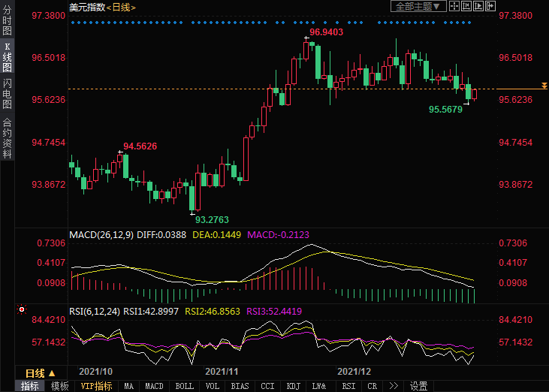549x392 pixels.
Task: Toggle the BOLL indicator button
Action: click(x=184, y=386)
